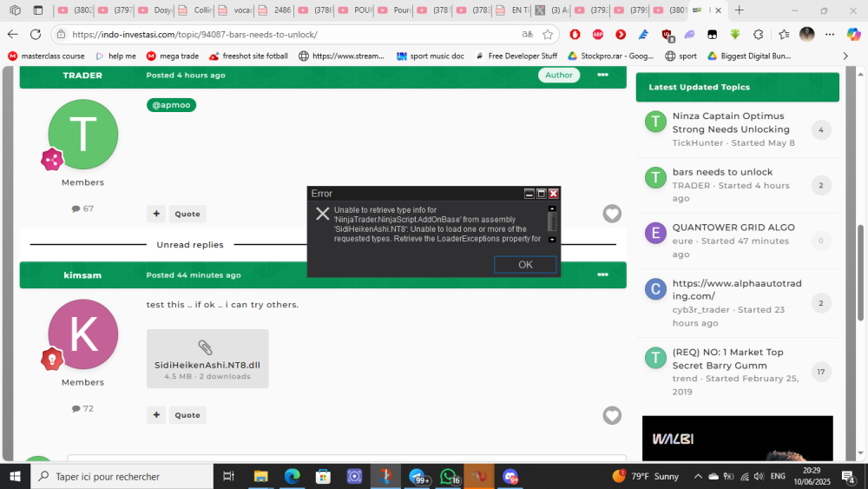
Task: Open the AdBlock Plus extension icon
Action: [x=598, y=35]
